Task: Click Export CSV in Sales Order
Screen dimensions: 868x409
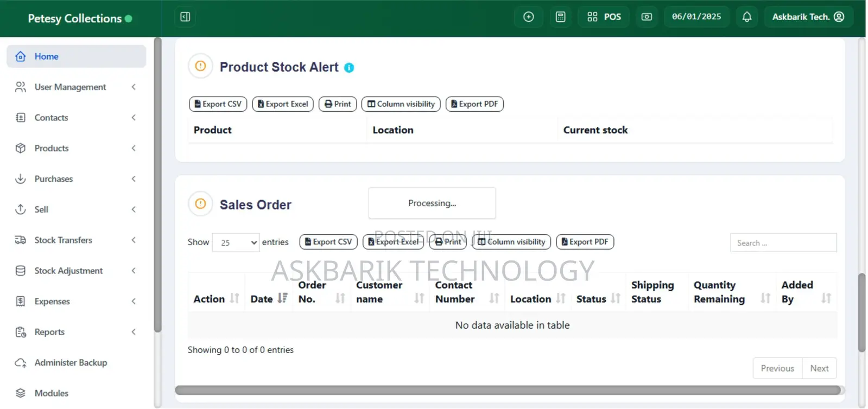Action: point(328,242)
